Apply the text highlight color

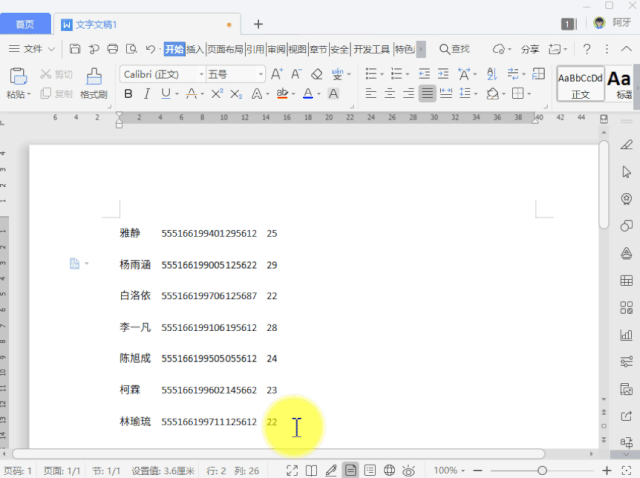(x=282, y=94)
